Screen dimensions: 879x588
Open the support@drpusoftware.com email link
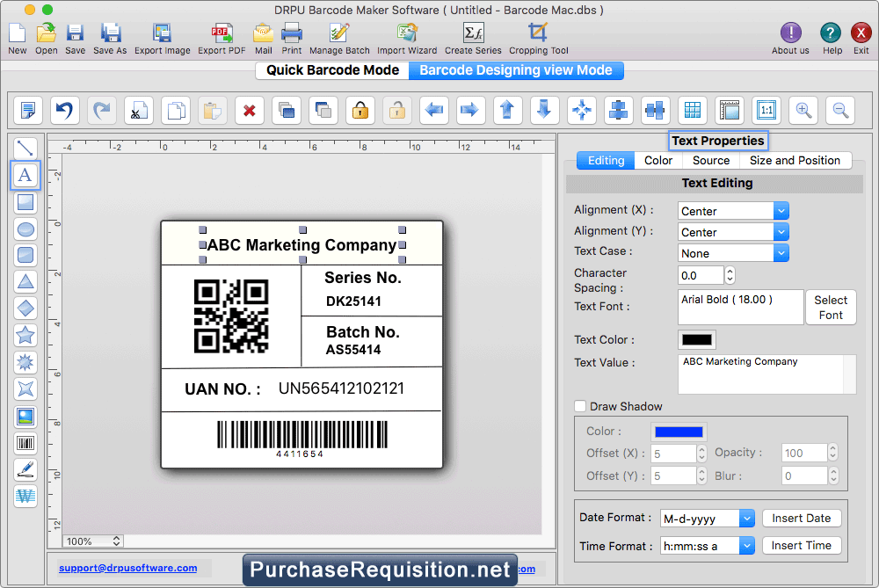point(128,568)
